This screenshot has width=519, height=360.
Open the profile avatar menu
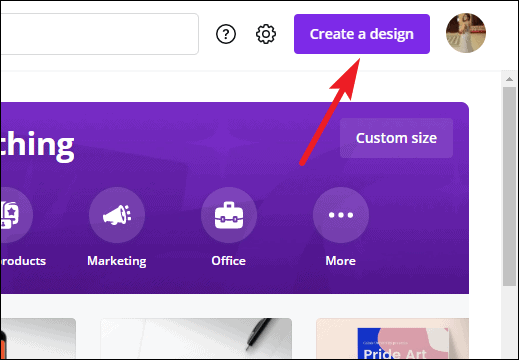[x=466, y=33]
